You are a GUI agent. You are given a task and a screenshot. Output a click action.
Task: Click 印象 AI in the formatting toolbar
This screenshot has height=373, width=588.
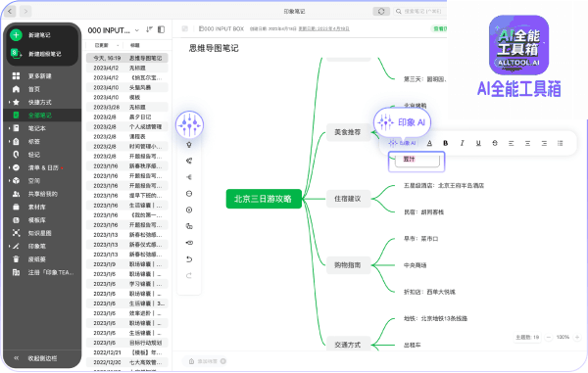coord(403,143)
